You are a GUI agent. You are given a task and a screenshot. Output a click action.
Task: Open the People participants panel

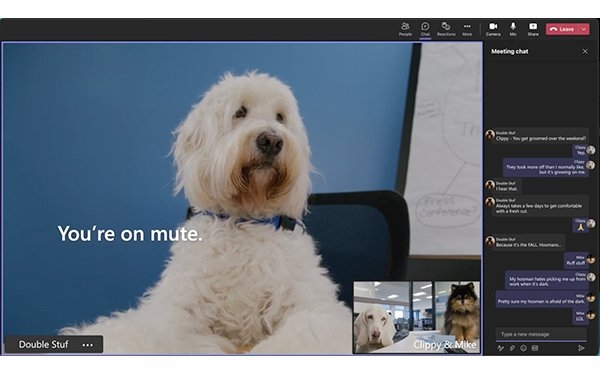pos(405,29)
